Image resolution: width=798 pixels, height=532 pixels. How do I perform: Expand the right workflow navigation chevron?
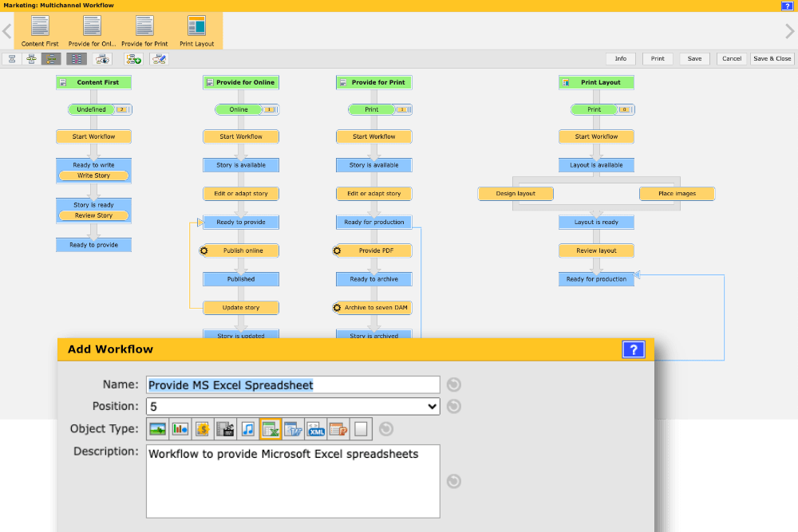[791, 30]
